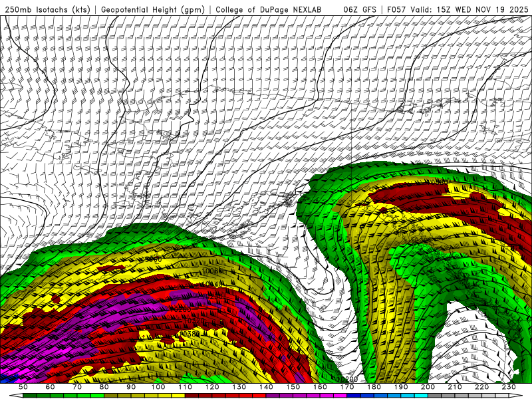This screenshot has width=532, height=399.
Task: Select the 190 label on the color scale
Action: (402, 387)
